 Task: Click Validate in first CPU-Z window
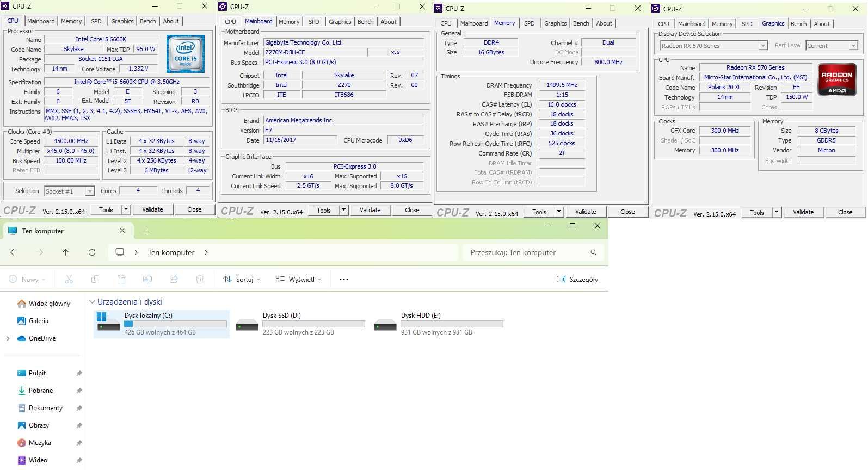152,209
